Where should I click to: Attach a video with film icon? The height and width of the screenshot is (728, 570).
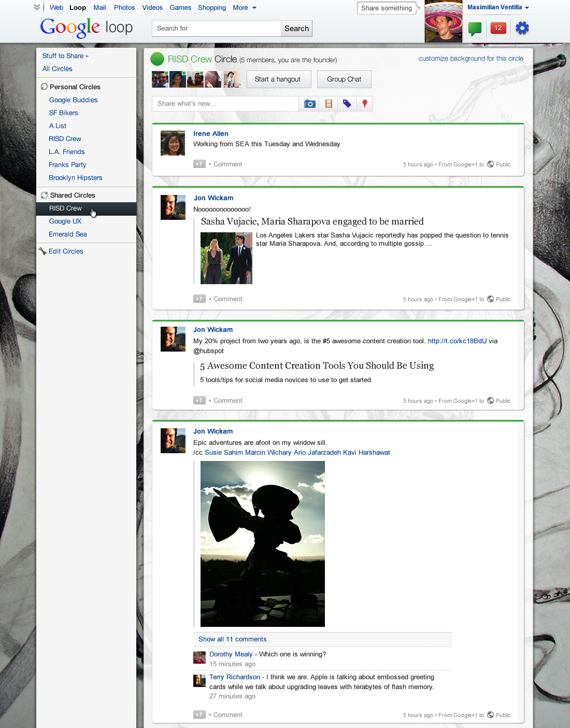point(329,104)
